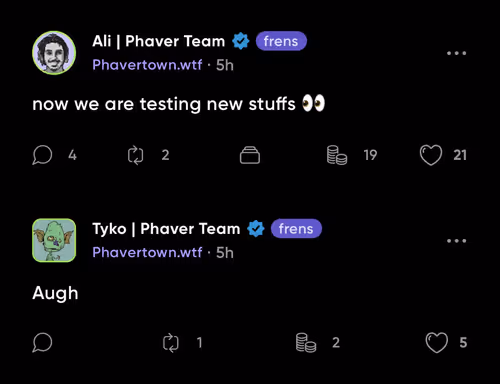Click the collect box icon on Ali's post
Image resolution: width=500 pixels, height=384 pixels.
point(250,155)
